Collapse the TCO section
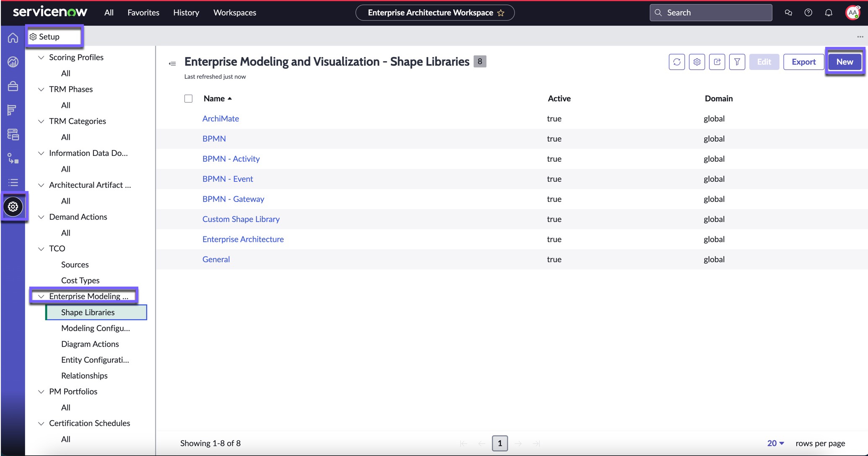 [x=41, y=249]
